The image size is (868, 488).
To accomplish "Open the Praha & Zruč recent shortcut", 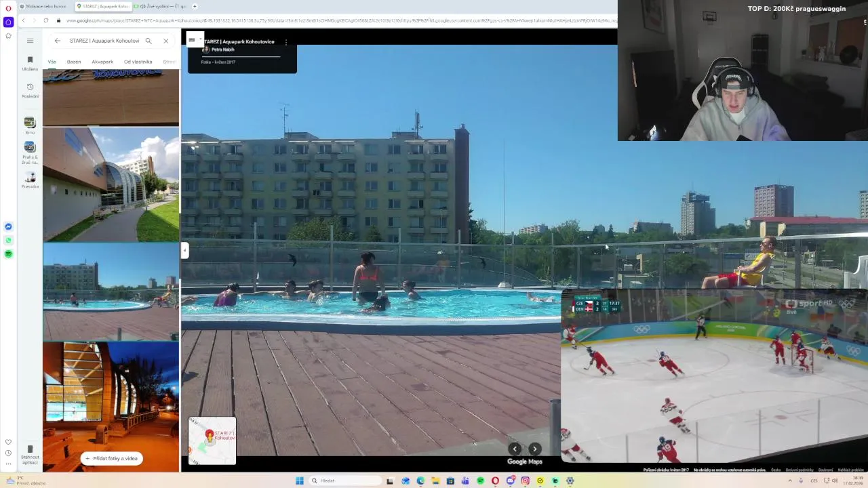I will click(x=30, y=153).
